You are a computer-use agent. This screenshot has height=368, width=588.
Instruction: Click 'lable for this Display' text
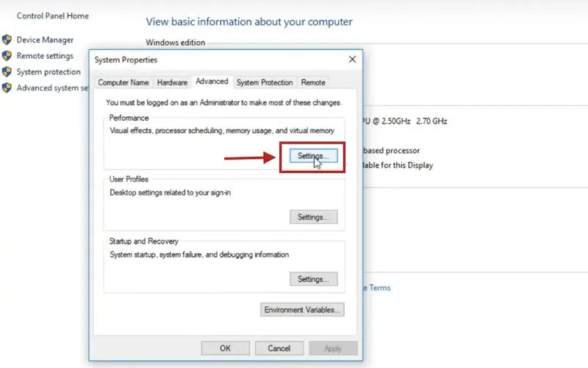pyautogui.click(x=398, y=165)
